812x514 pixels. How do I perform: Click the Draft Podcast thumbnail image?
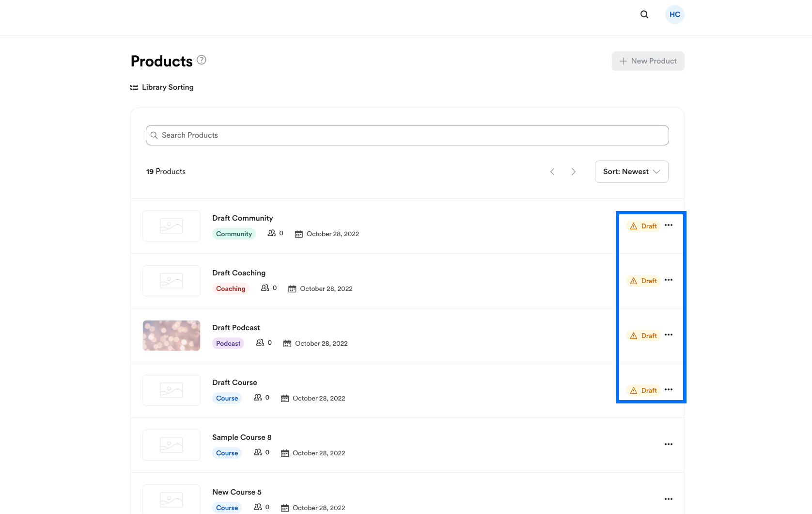(172, 336)
